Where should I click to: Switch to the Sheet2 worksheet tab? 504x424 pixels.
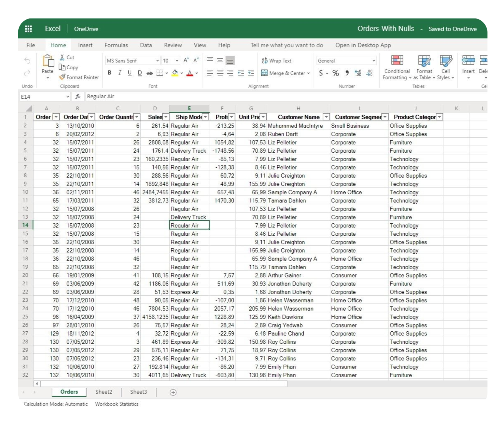(x=103, y=392)
